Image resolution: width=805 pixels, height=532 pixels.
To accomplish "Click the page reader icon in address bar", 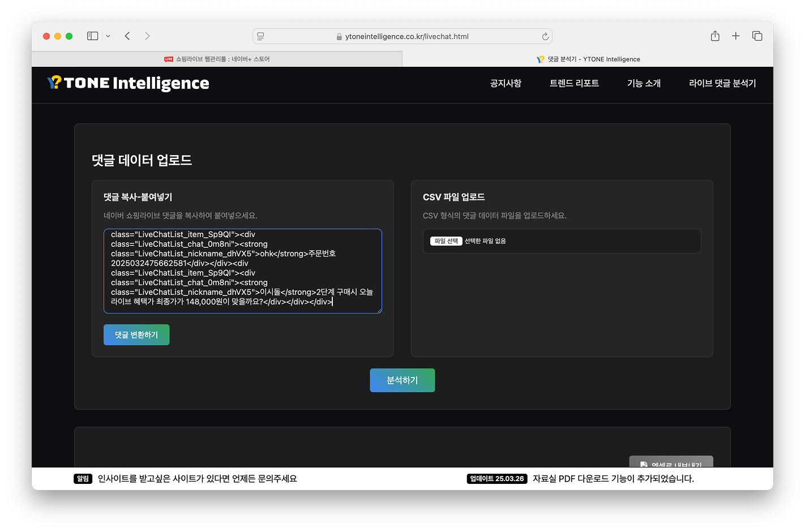I will coord(260,36).
